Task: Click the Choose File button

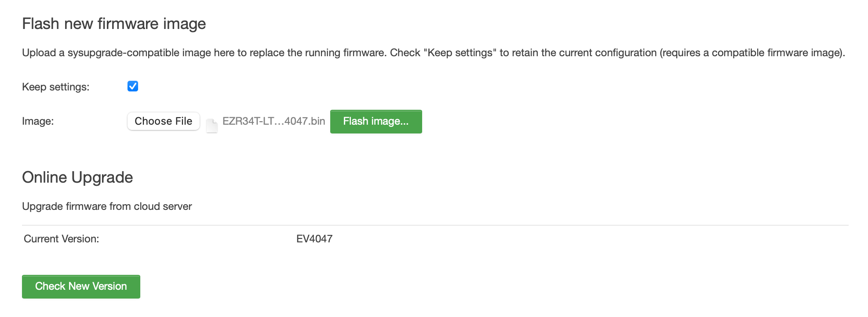Action: coord(164,121)
